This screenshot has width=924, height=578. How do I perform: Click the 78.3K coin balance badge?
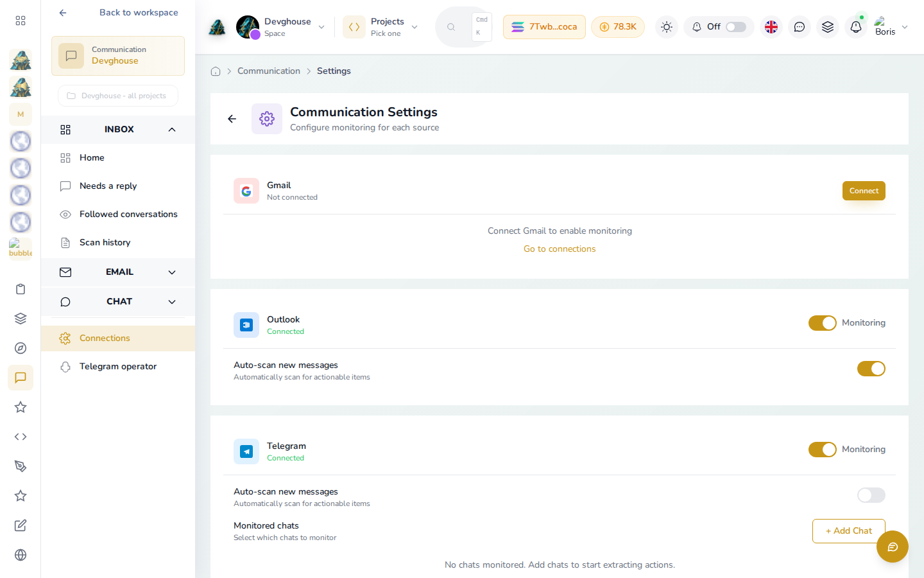(x=618, y=27)
